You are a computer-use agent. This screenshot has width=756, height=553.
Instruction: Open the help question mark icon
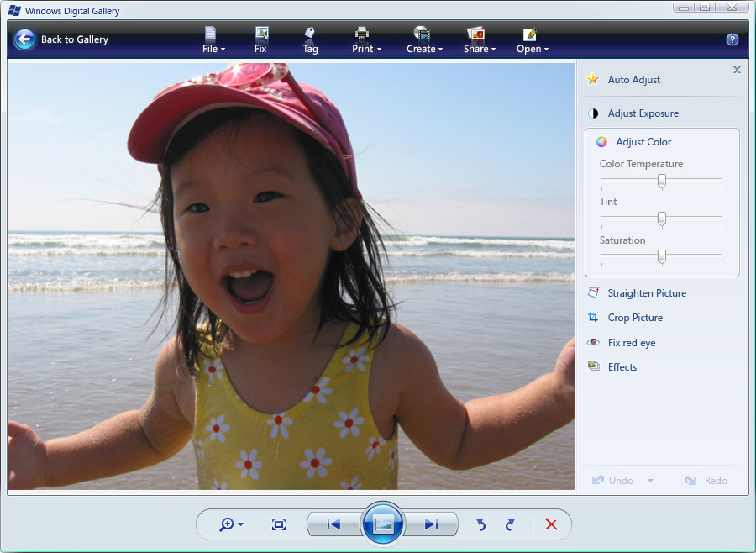tap(732, 39)
